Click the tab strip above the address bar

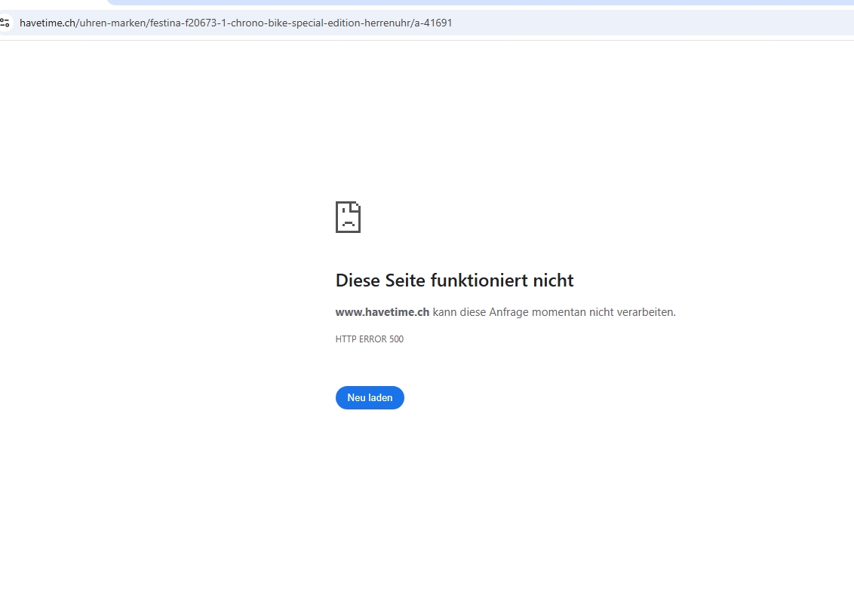point(453,2)
